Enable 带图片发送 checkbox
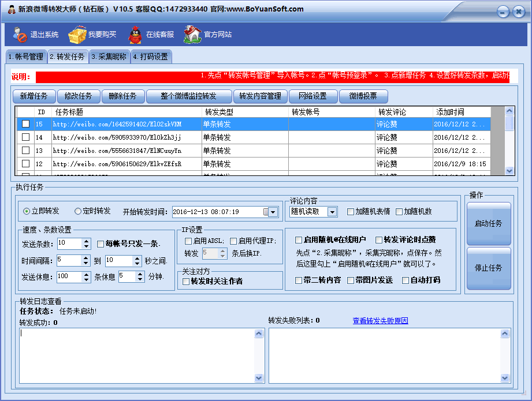Image resolution: width=532 pixels, height=401 pixels. [x=351, y=280]
